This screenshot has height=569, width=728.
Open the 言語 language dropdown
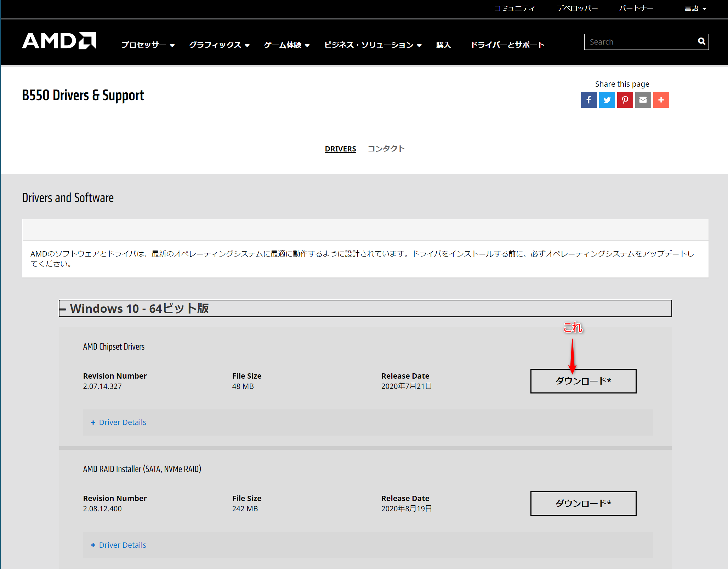point(695,8)
